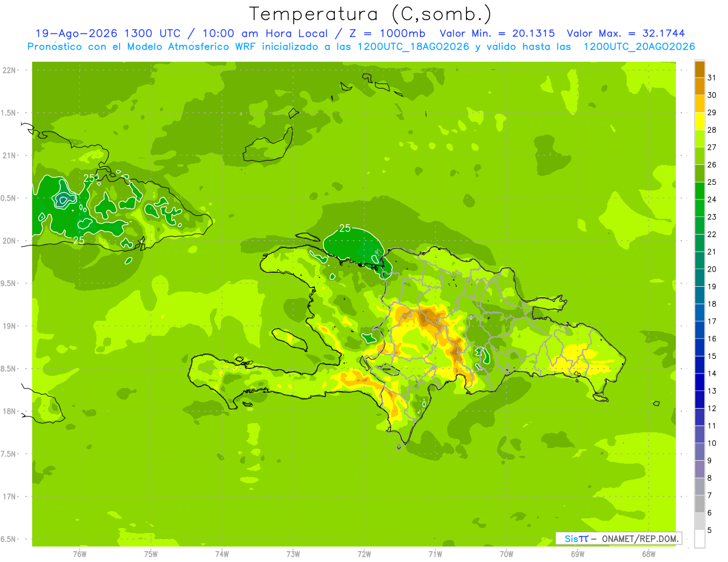This screenshot has height=562, width=728.
Task: Click the "68W" longitude label
Action: pyautogui.click(x=648, y=554)
